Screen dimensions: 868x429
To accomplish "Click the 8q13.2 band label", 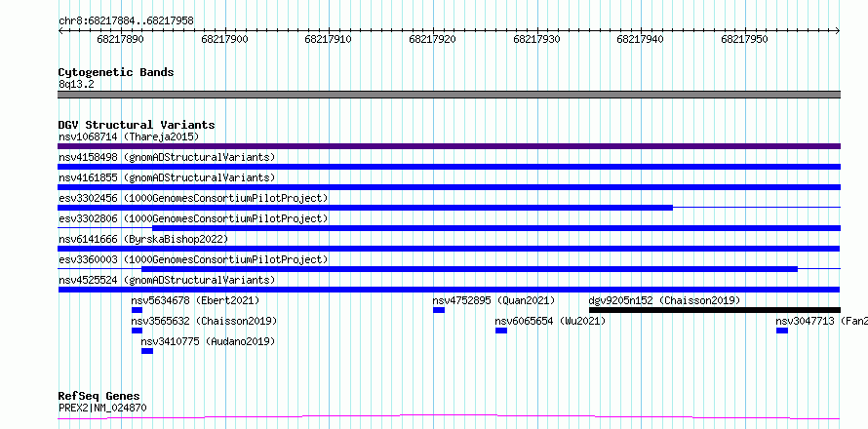I will [x=76, y=84].
